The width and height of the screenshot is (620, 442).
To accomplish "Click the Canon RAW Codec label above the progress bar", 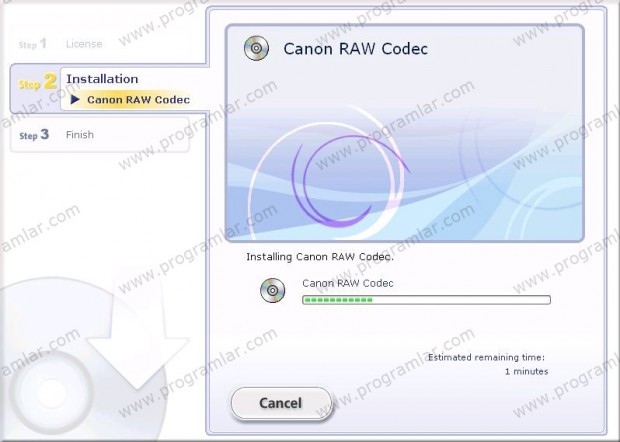I will [348, 283].
